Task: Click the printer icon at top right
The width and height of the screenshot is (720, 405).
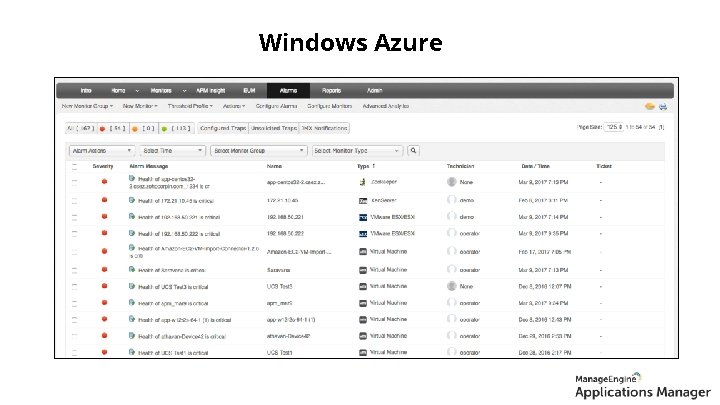Action: tap(663, 107)
